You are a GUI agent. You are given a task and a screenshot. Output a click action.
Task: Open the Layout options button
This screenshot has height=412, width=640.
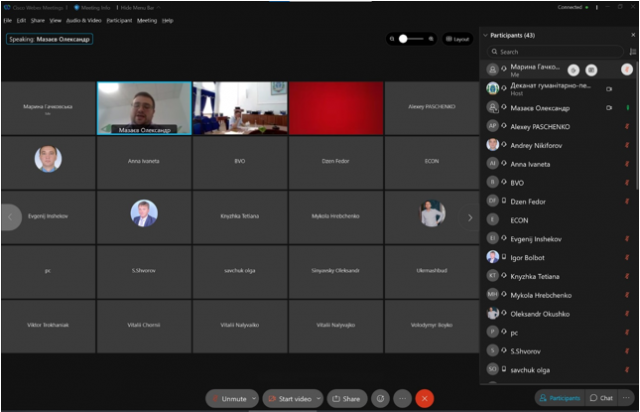click(x=458, y=39)
